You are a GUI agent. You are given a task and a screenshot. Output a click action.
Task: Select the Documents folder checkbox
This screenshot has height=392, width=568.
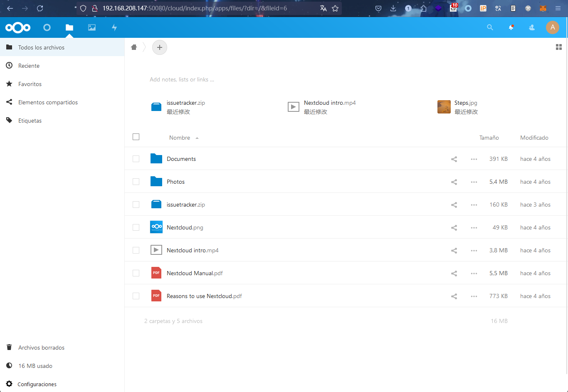point(136,159)
